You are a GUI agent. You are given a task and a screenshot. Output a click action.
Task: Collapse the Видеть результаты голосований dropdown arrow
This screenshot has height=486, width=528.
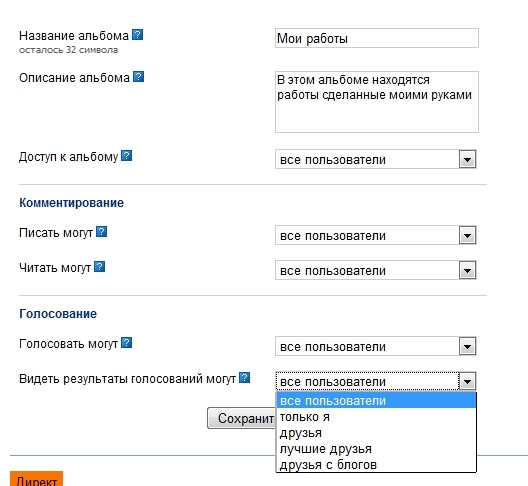coord(467,382)
